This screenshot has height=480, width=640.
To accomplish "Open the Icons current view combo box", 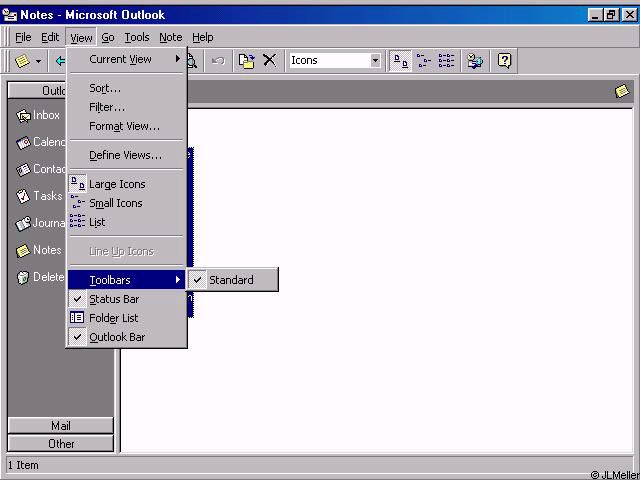I will [x=335, y=60].
